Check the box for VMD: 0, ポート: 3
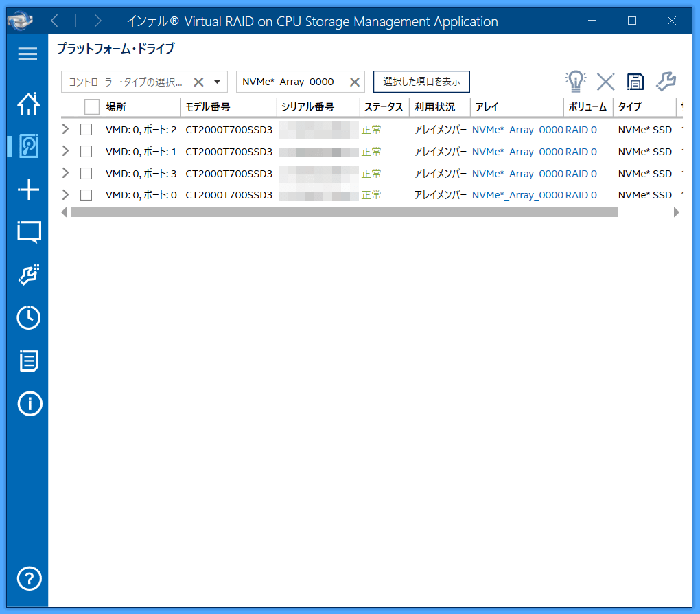Viewport: 700px width, 614px height. click(x=86, y=173)
